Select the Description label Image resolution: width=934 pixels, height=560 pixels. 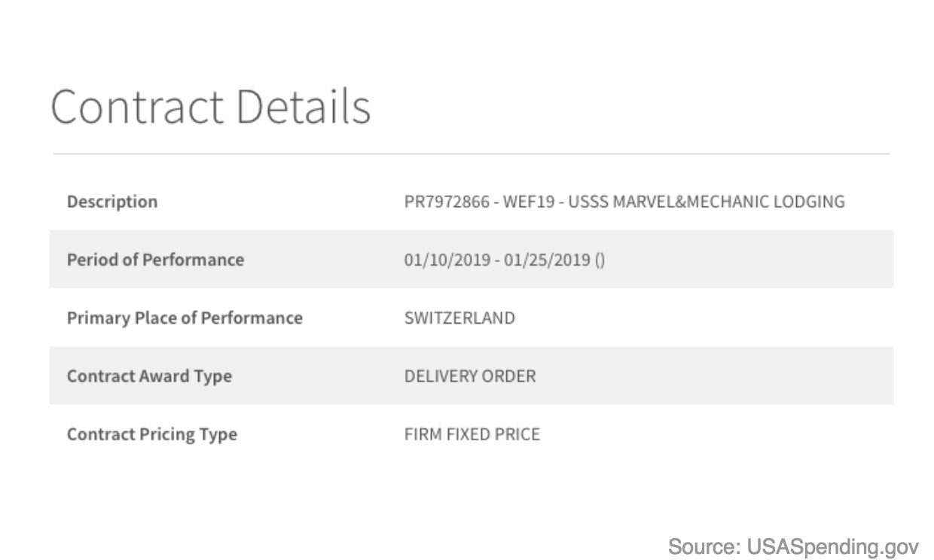click(x=112, y=202)
